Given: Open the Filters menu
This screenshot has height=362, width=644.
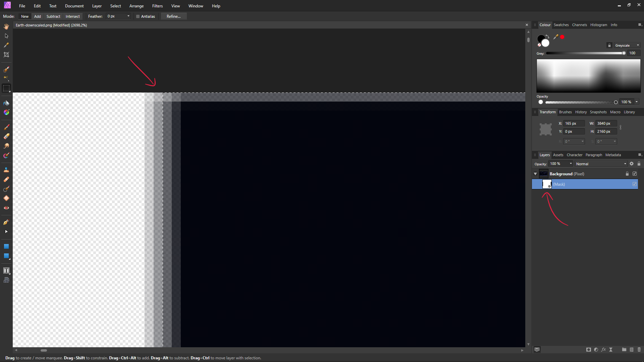Looking at the screenshot, I should click(x=157, y=6).
